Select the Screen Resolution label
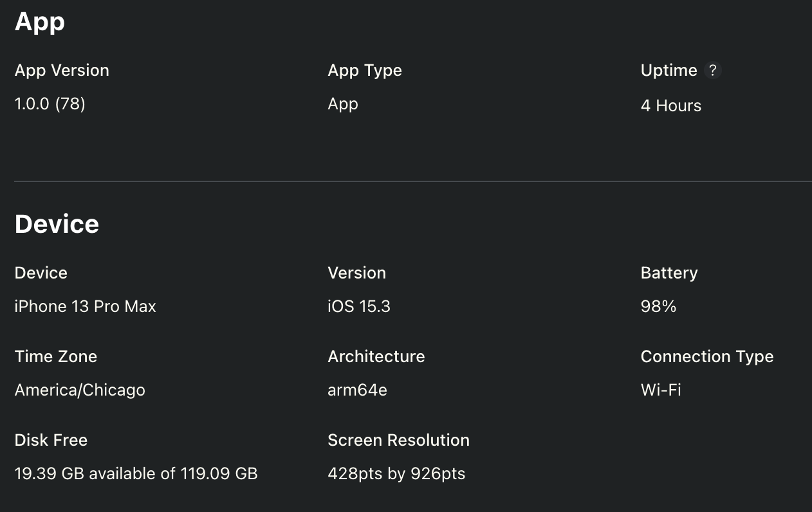 tap(399, 440)
